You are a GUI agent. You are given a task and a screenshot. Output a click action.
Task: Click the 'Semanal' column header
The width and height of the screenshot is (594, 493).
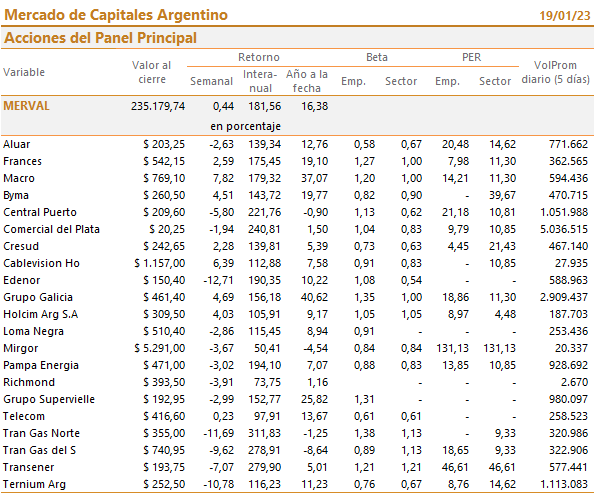point(211,81)
